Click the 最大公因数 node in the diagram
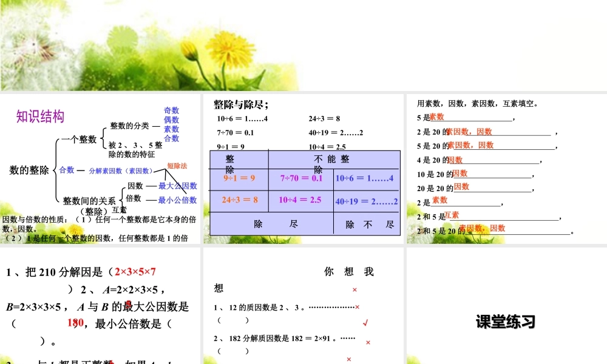 pyautogui.click(x=178, y=186)
